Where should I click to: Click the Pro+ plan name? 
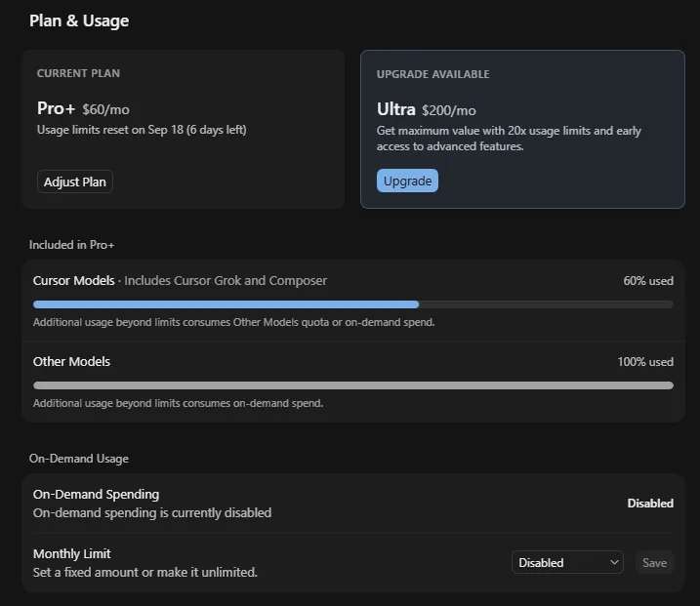[56, 108]
